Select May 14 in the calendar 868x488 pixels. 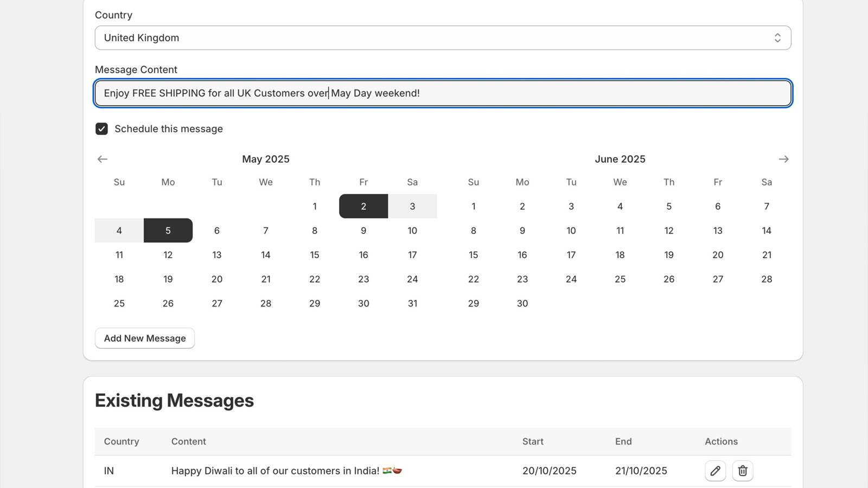coord(266,255)
